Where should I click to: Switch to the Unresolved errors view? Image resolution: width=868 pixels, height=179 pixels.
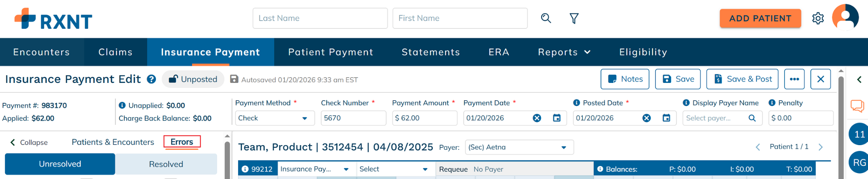(60, 164)
